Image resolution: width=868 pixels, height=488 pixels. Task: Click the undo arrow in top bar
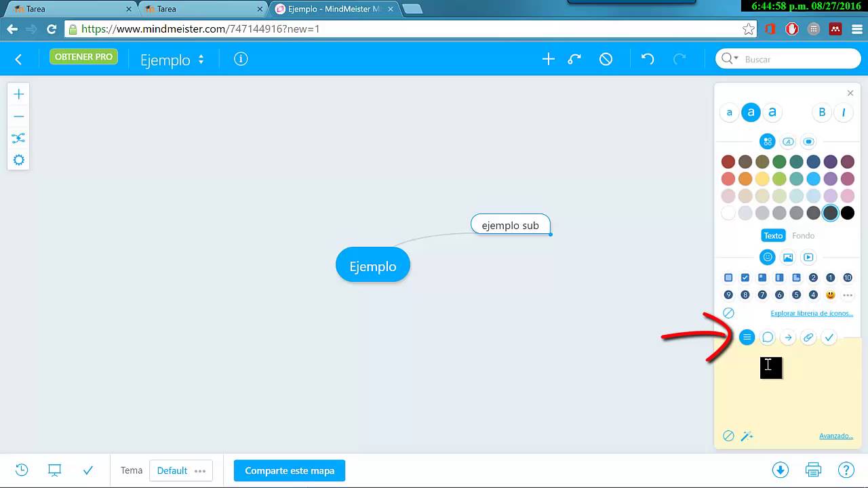click(648, 60)
